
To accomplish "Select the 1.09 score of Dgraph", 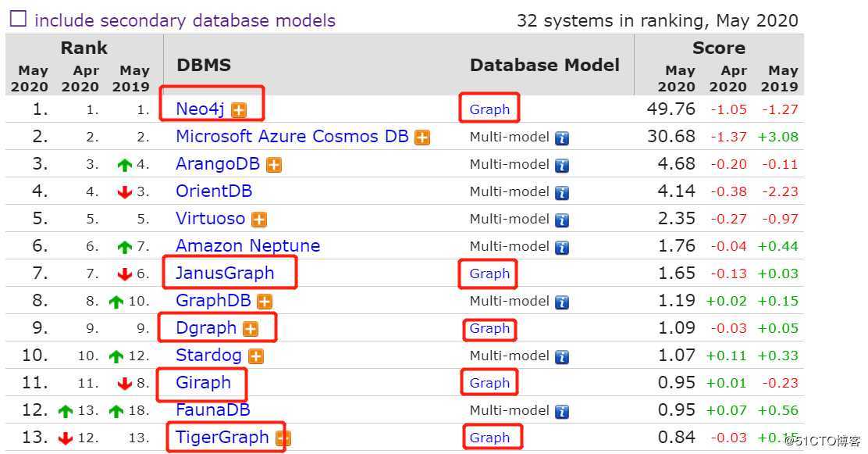I will coord(676,327).
